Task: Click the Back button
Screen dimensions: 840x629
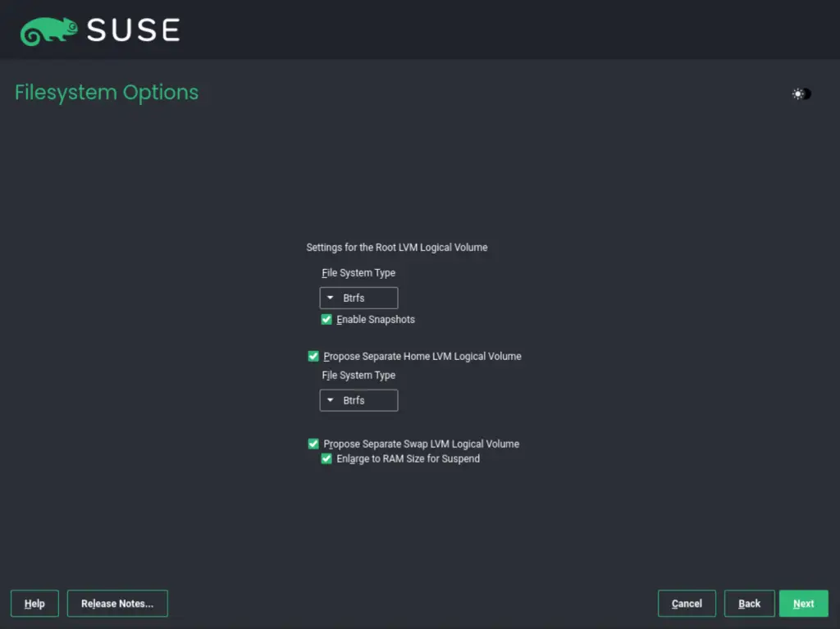Action: (749, 603)
